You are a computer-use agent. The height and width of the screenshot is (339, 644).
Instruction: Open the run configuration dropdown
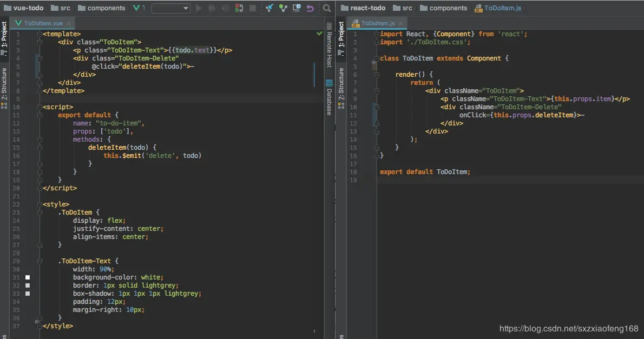170,8
